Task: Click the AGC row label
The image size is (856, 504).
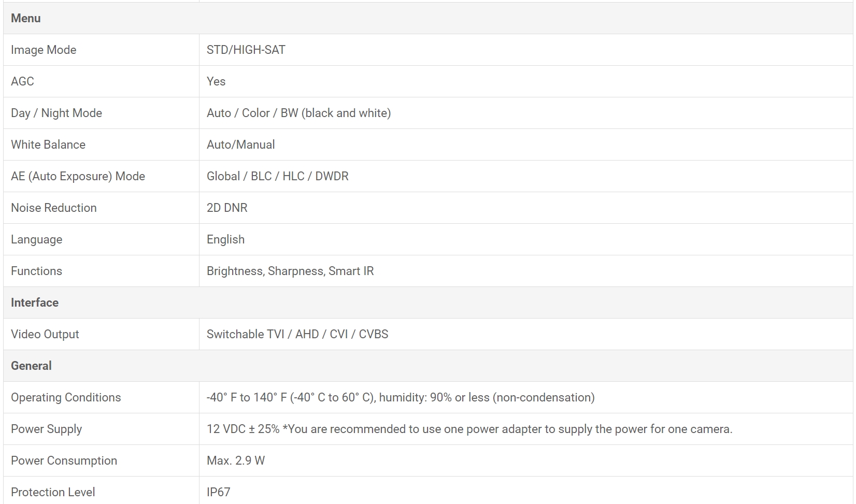Action: point(22,81)
